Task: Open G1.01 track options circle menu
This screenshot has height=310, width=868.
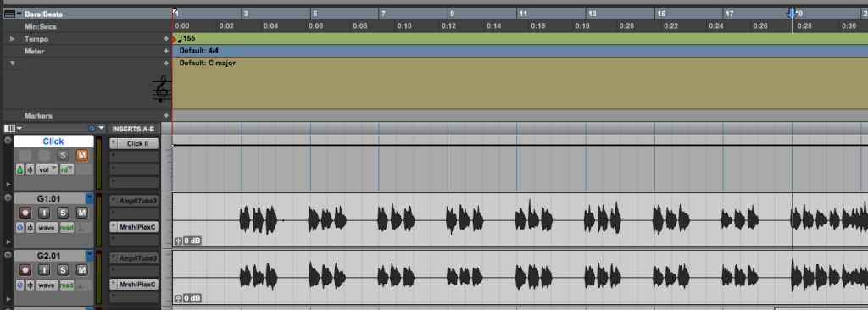Action: (8, 197)
